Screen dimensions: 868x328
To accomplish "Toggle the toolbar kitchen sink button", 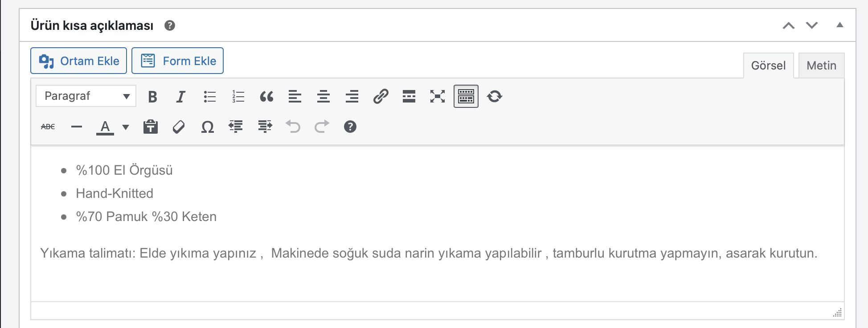I will pyautogui.click(x=466, y=96).
